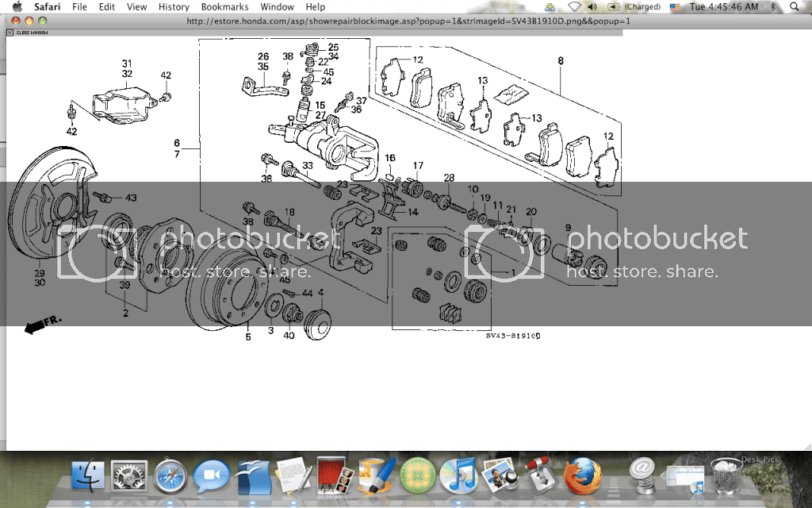This screenshot has width=812, height=508.
Task: Click the @ spring web location Dock icon
Action: [642, 476]
